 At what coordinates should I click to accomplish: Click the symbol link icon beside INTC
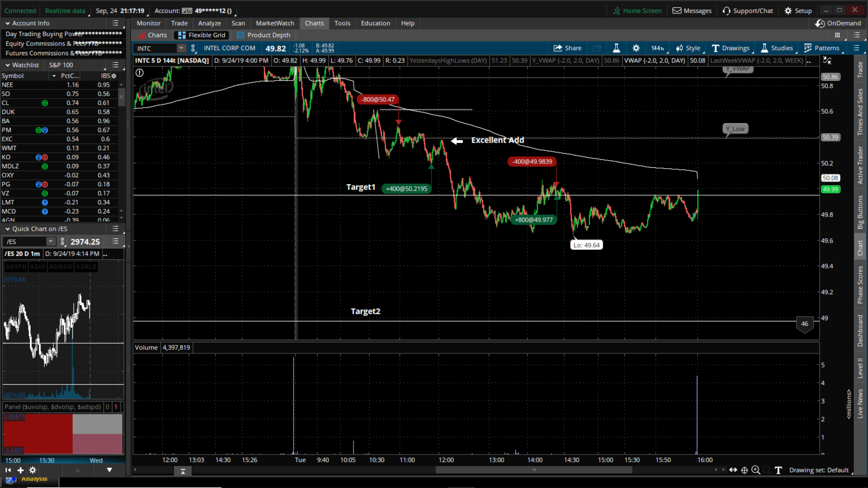click(x=193, y=48)
